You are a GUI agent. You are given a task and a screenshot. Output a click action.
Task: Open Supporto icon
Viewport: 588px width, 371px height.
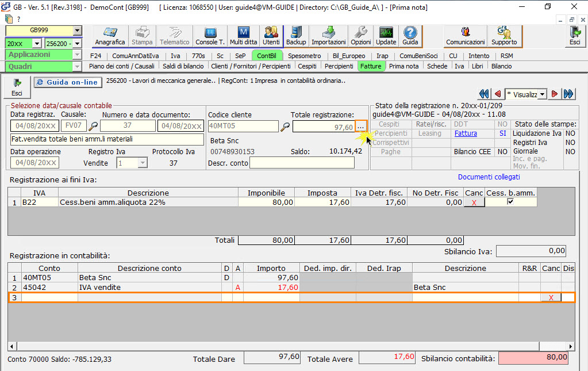[x=504, y=36]
